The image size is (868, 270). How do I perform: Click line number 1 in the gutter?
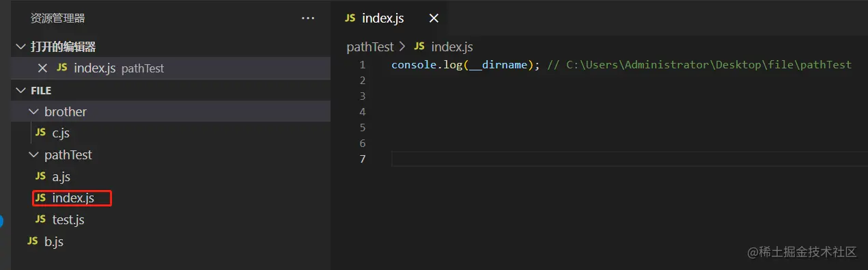(362, 65)
